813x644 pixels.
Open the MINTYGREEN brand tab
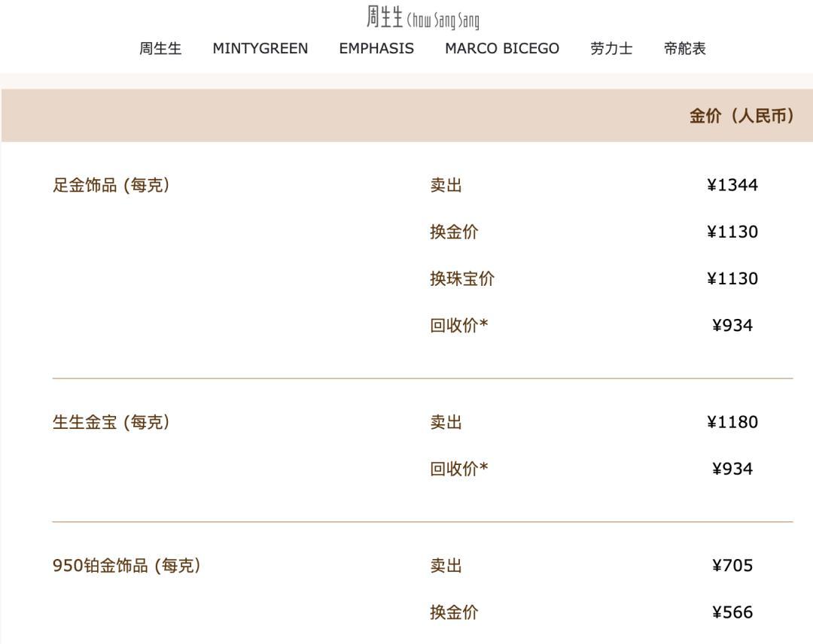pos(260,48)
